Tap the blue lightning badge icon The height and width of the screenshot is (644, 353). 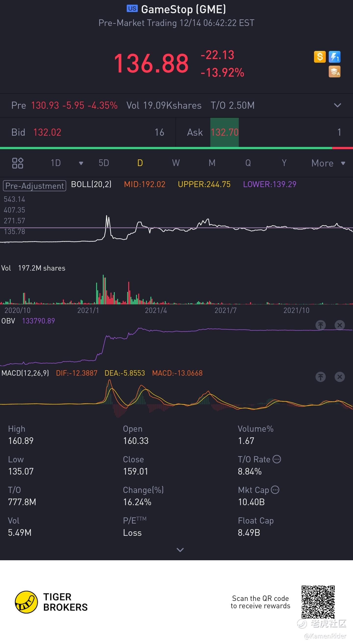coord(334,57)
